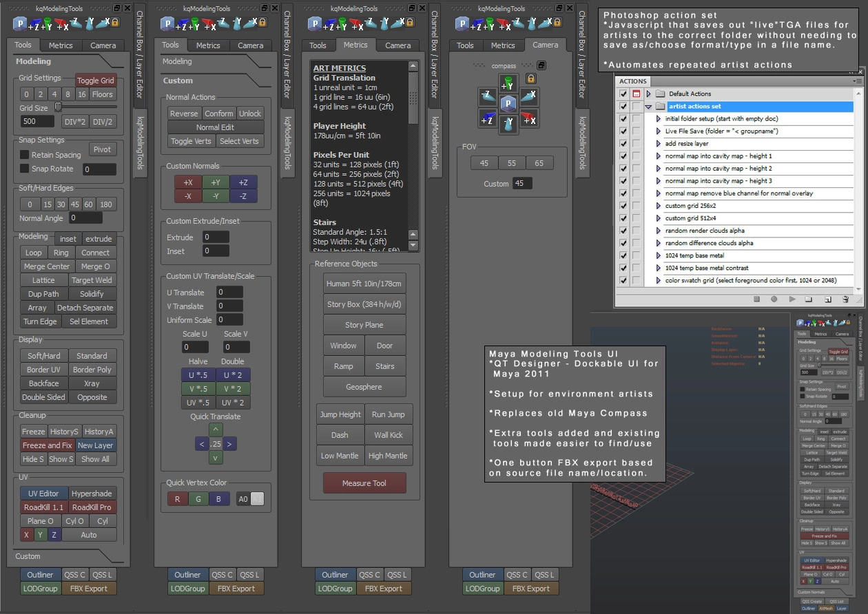Select the ACTIONS panel tab
868x614 pixels.
pyautogui.click(x=632, y=81)
